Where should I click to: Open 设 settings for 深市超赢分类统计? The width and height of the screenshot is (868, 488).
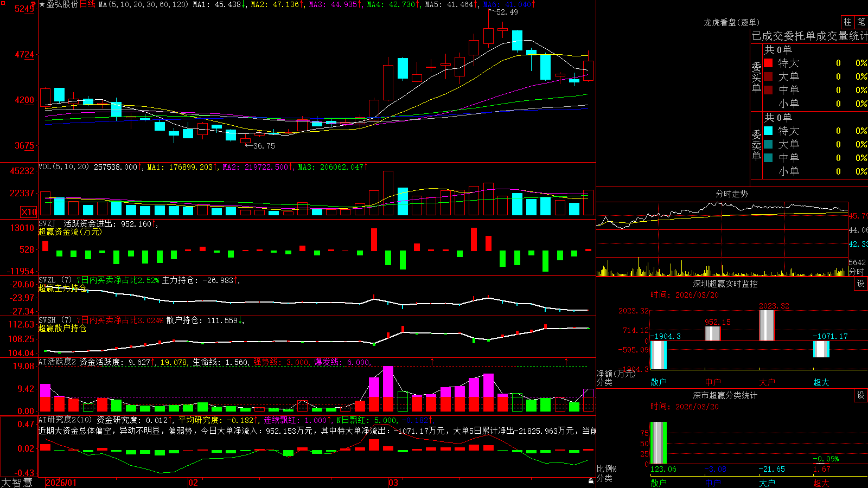coord(861,395)
